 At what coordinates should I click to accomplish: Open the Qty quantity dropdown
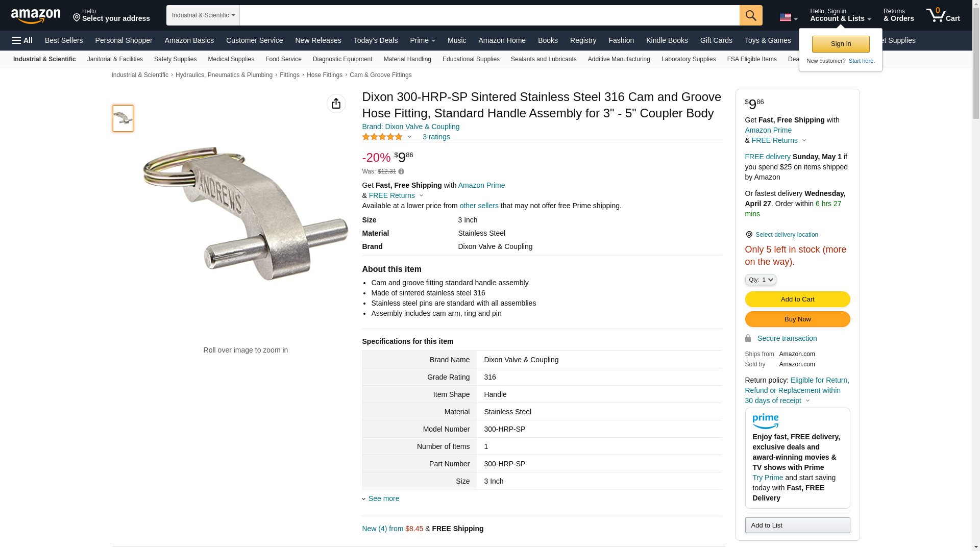[760, 280]
